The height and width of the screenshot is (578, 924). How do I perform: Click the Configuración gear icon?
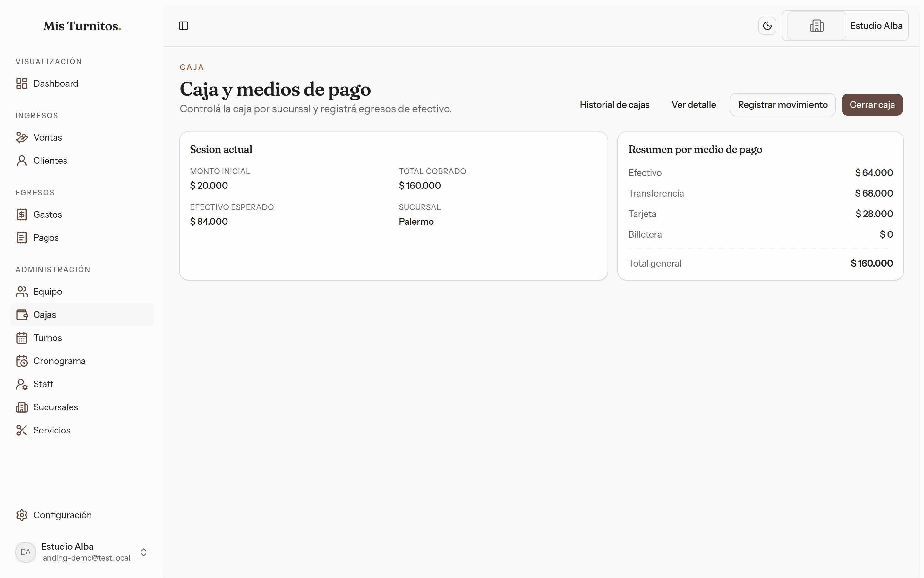22,515
